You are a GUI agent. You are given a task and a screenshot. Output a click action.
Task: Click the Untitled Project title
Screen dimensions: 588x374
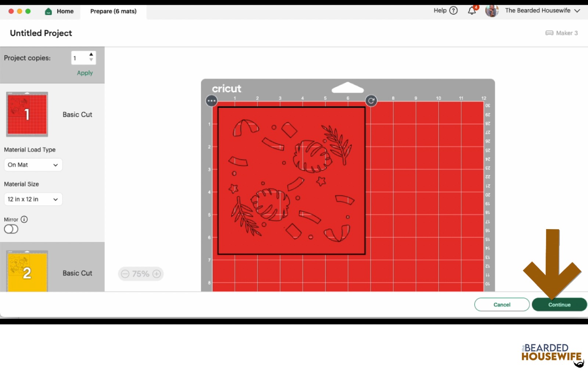(x=41, y=33)
